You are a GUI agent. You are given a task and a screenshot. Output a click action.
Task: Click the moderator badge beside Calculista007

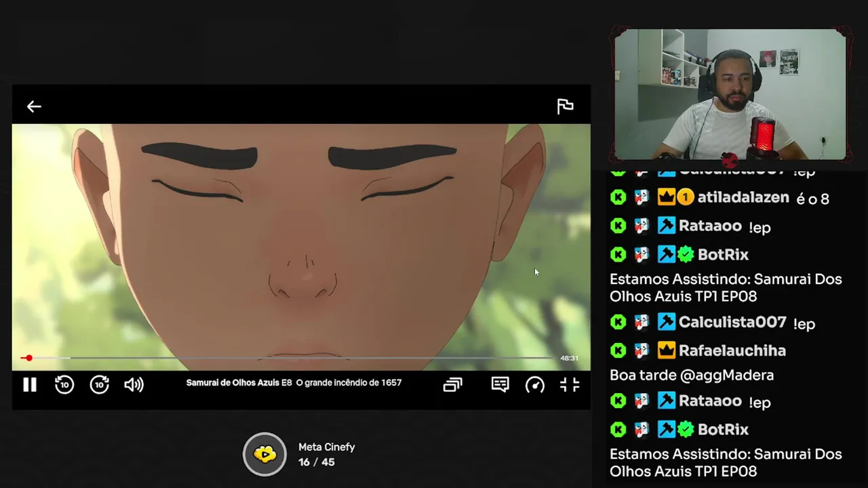click(x=667, y=322)
